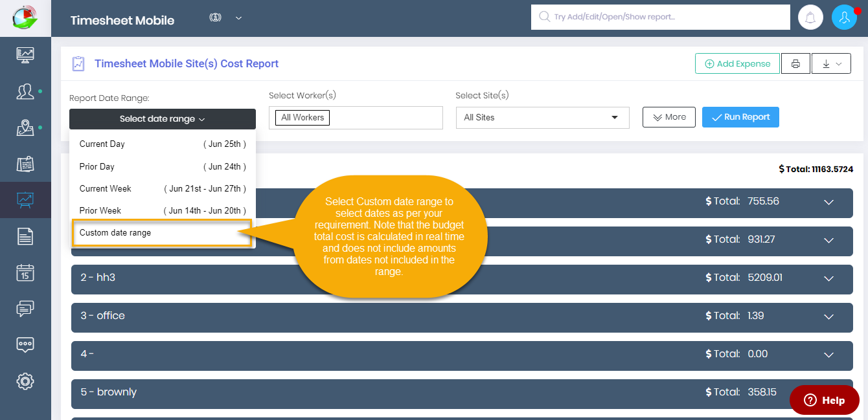Image resolution: width=868 pixels, height=420 pixels.
Task: Click the 358.15 total value
Action: click(x=763, y=392)
